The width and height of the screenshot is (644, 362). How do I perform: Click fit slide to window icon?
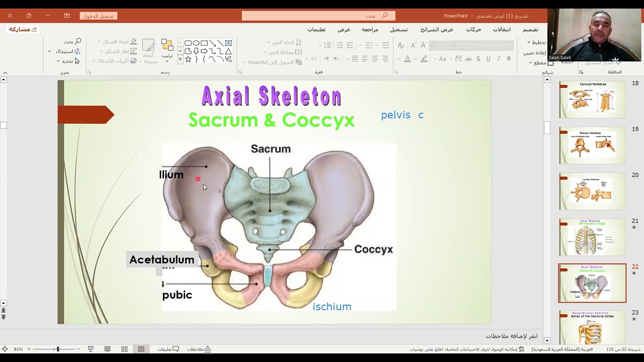5,349
